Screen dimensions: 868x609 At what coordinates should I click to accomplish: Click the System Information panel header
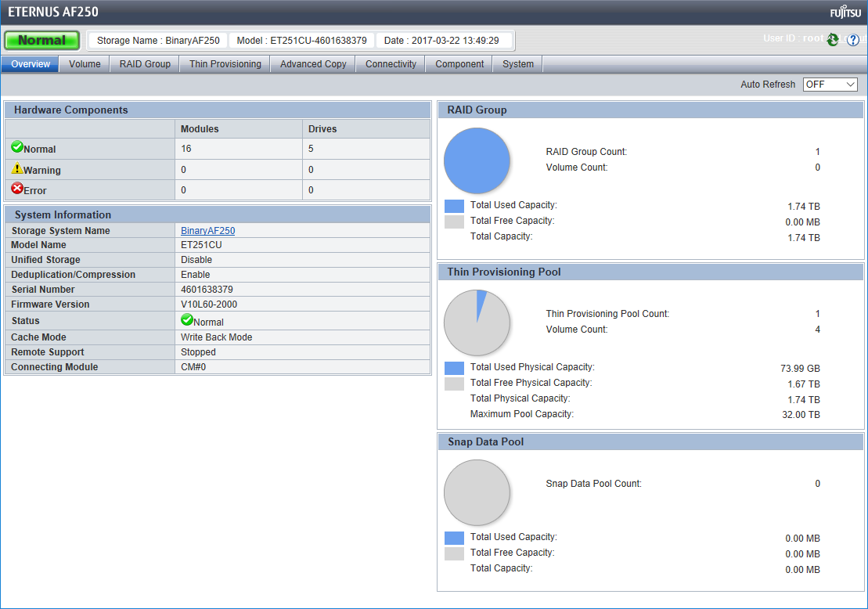click(218, 214)
